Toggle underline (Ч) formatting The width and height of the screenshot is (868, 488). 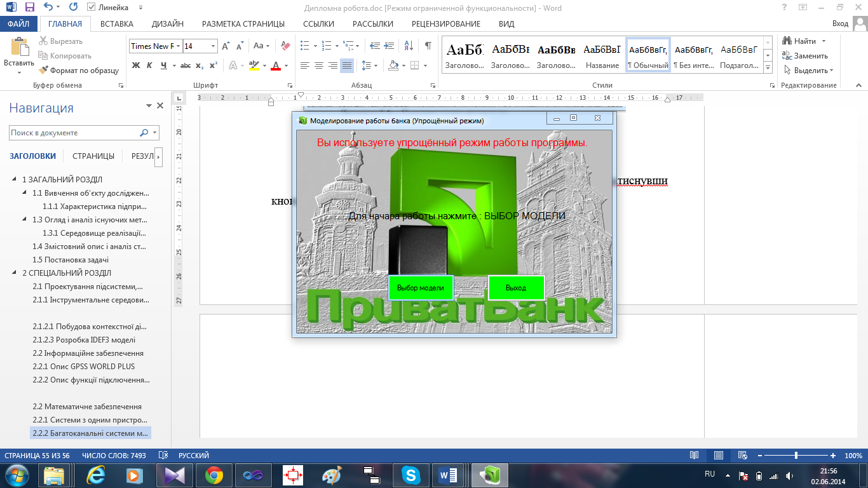coord(164,65)
